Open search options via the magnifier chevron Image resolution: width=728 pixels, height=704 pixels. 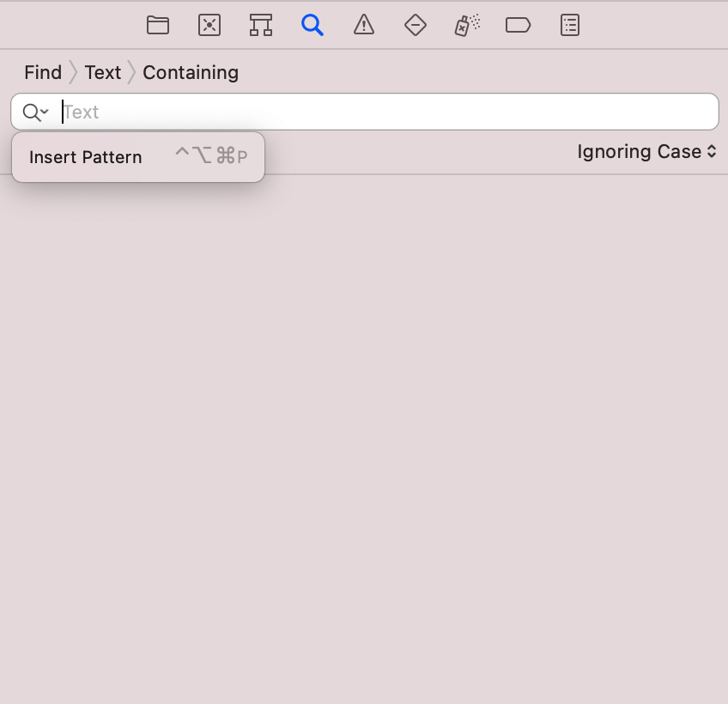point(34,112)
